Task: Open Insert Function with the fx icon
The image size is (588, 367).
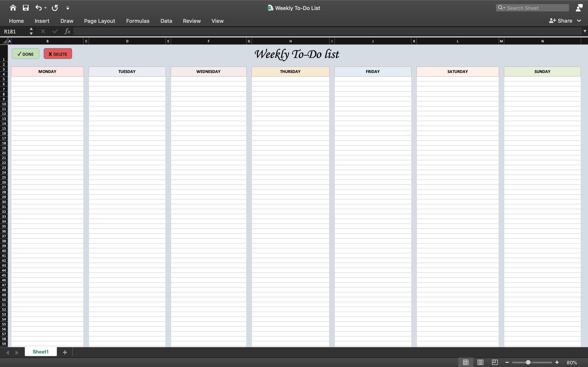Action: point(67,31)
